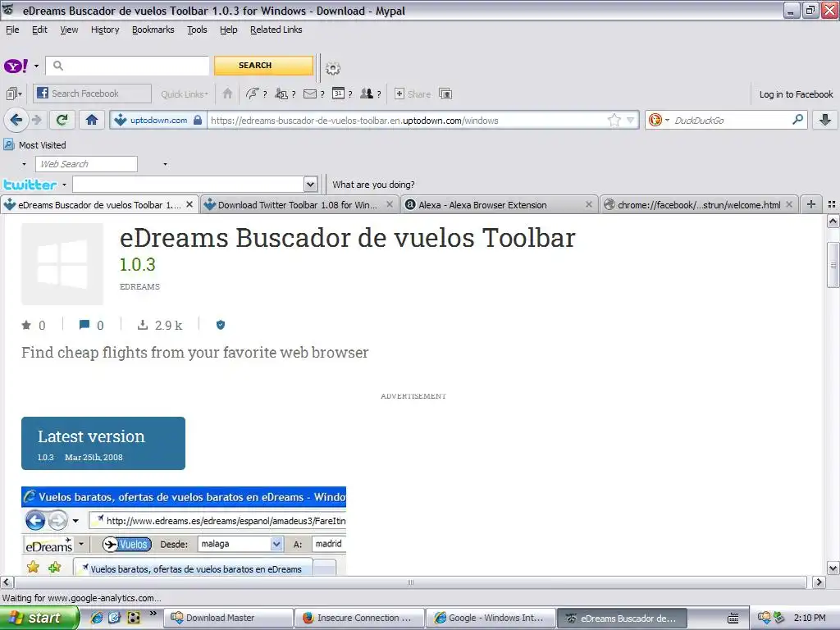The width and height of the screenshot is (840, 630).
Task: Click the Twitter toolbar logo
Action: coord(30,185)
